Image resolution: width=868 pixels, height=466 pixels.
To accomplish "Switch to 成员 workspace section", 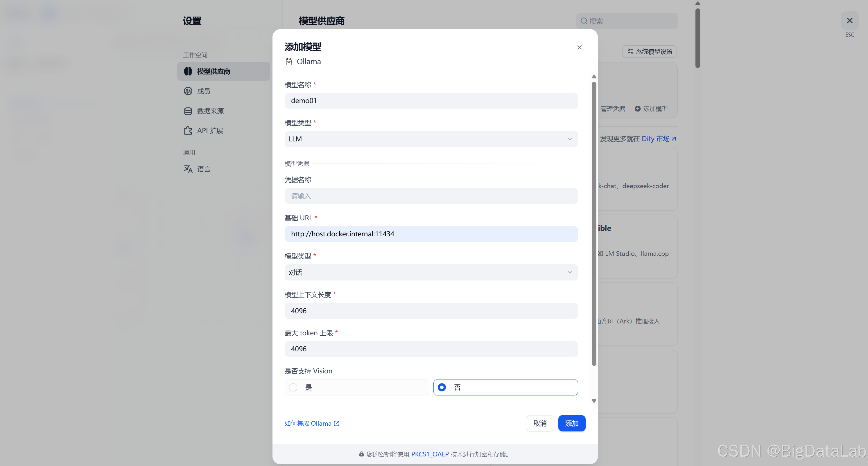I will pyautogui.click(x=203, y=91).
